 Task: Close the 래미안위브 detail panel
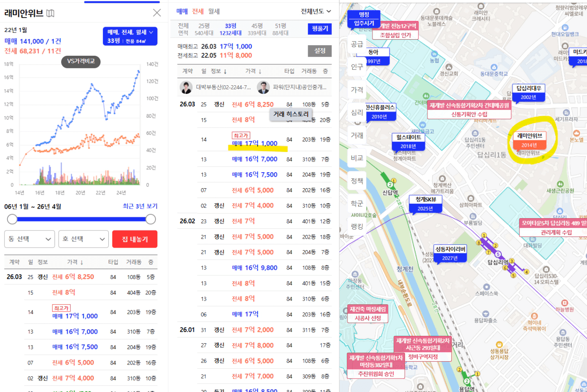[157, 13]
